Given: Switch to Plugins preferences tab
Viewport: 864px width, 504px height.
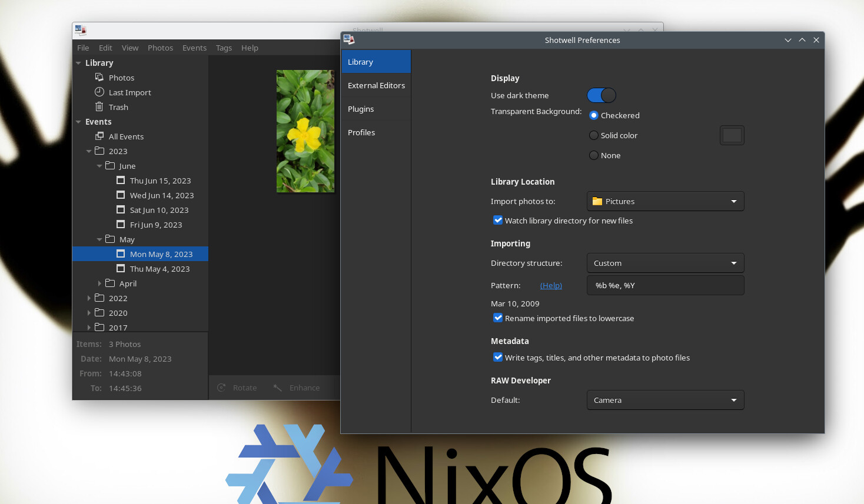Looking at the screenshot, I should pos(376,109).
